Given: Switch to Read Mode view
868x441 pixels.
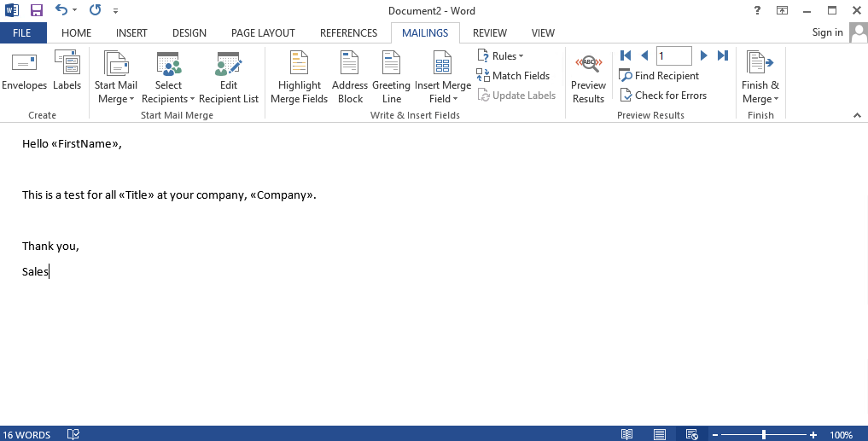Looking at the screenshot, I should 626,435.
